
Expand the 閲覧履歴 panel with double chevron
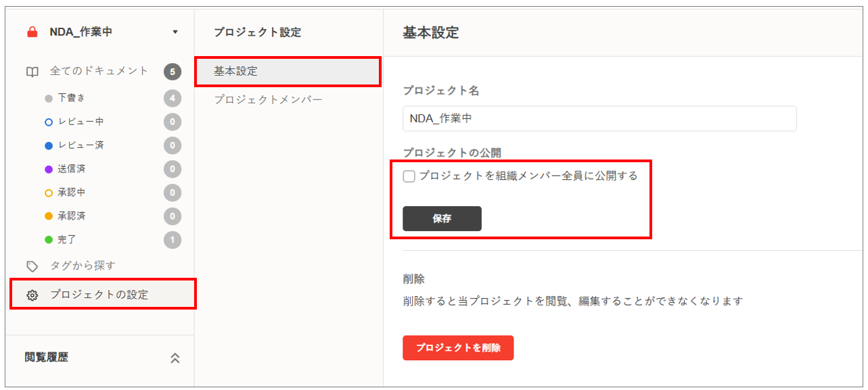(175, 358)
